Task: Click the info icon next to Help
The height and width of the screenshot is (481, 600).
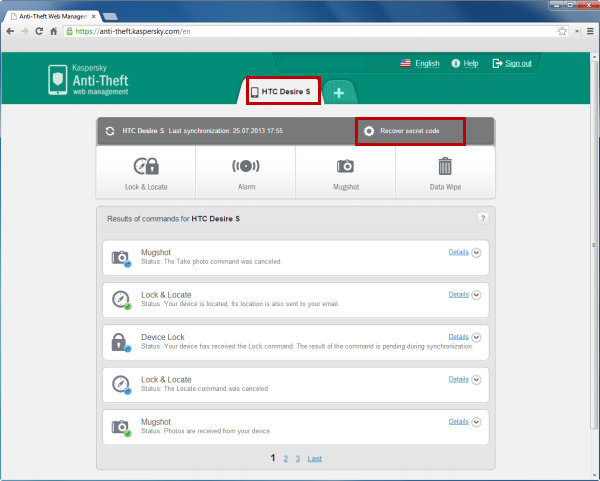Action: (455, 64)
